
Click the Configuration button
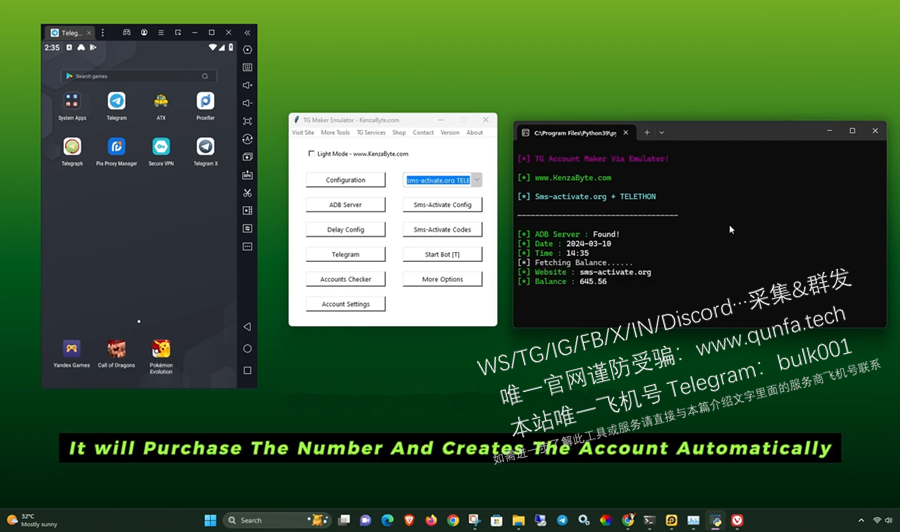[346, 180]
